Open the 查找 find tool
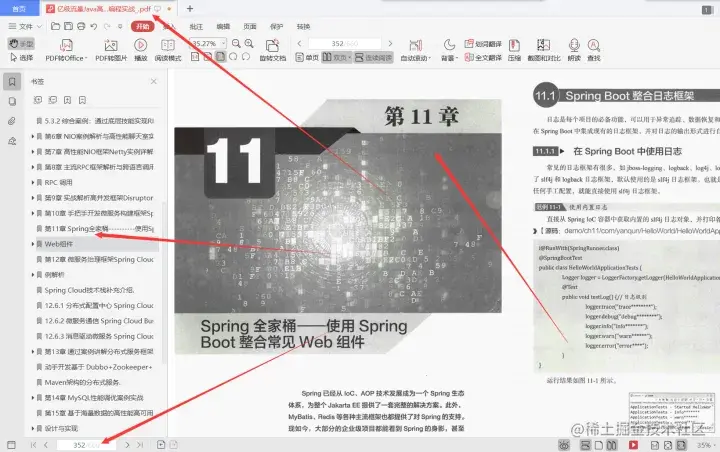The height and width of the screenshot is (452, 720). pos(594,51)
